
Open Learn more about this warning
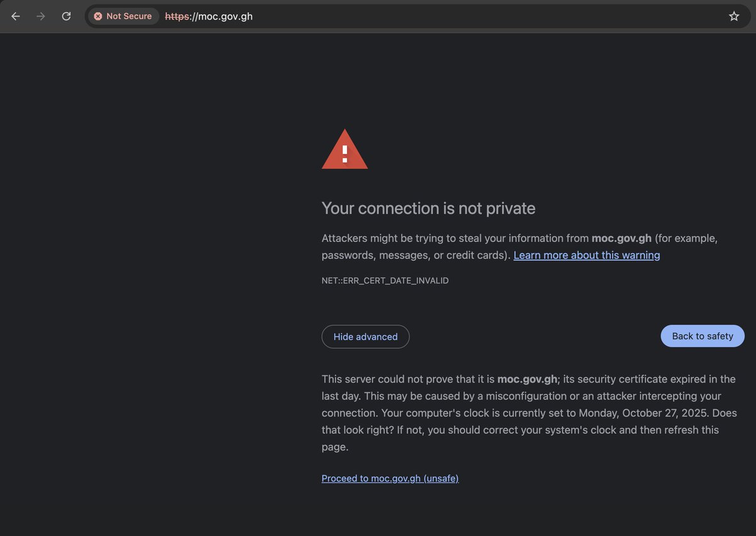coord(587,255)
